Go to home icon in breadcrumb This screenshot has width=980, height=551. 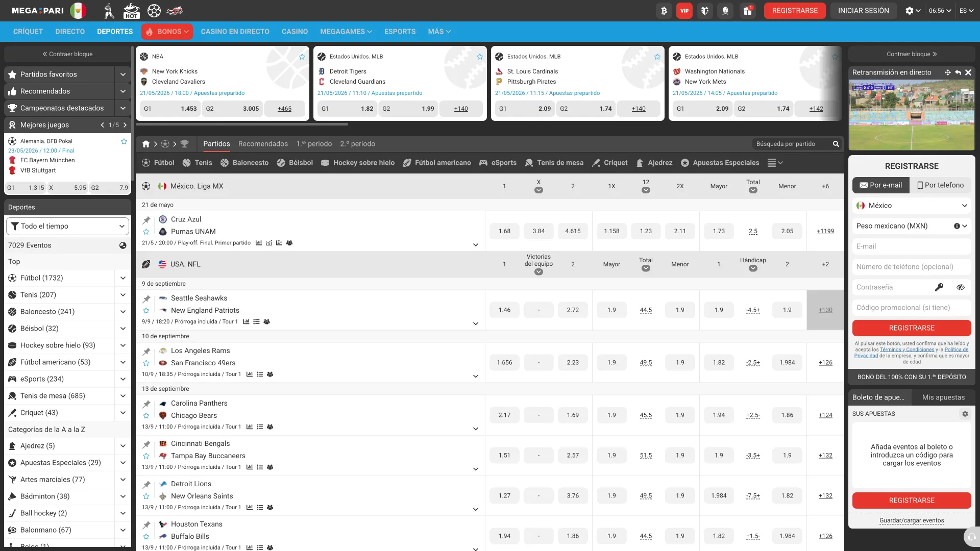coord(146,144)
